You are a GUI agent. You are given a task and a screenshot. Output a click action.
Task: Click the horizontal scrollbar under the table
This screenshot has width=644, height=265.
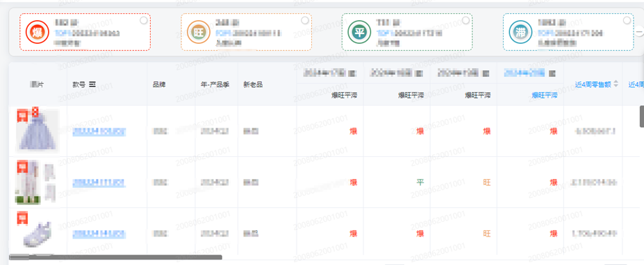(115, 257)
